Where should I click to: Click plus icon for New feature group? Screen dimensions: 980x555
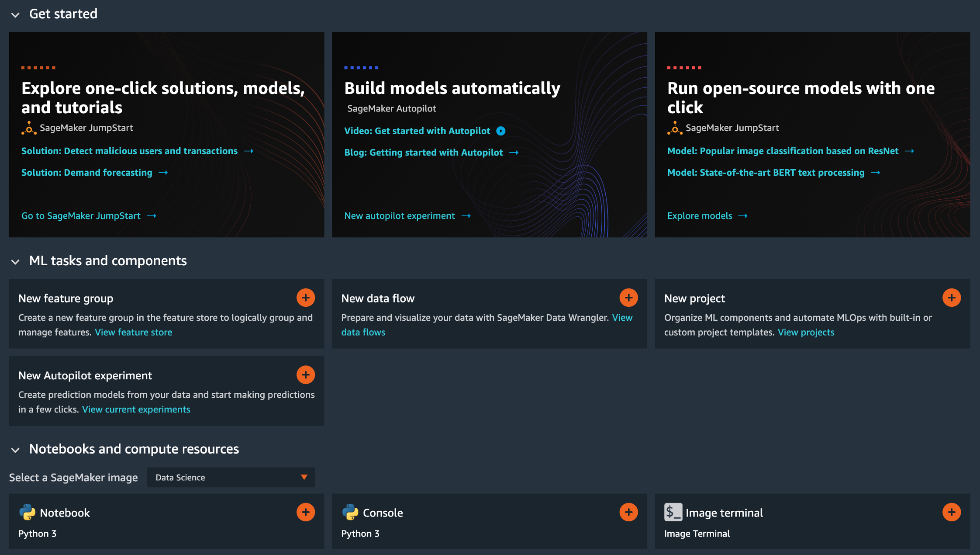click(x=306, y=298)
